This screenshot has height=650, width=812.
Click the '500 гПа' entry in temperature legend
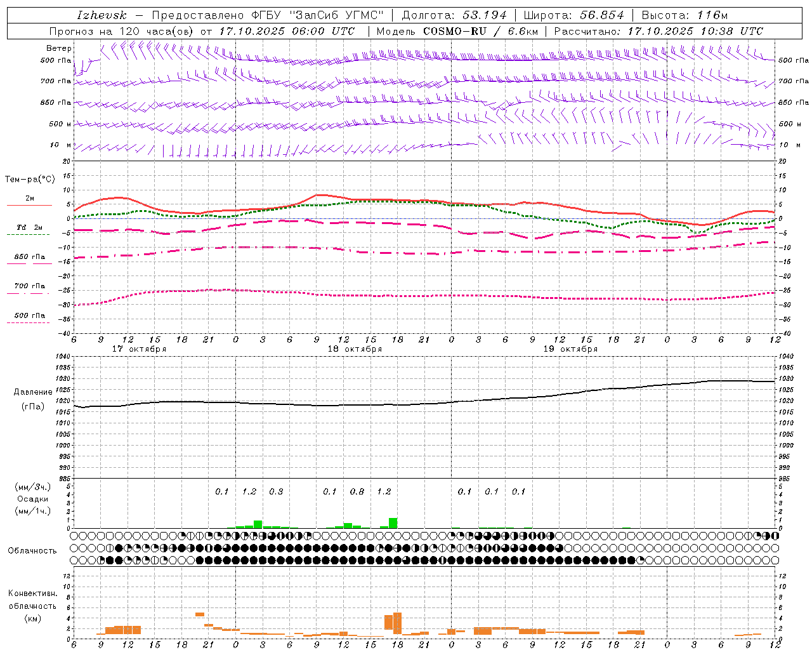click(x=30, y=315)
